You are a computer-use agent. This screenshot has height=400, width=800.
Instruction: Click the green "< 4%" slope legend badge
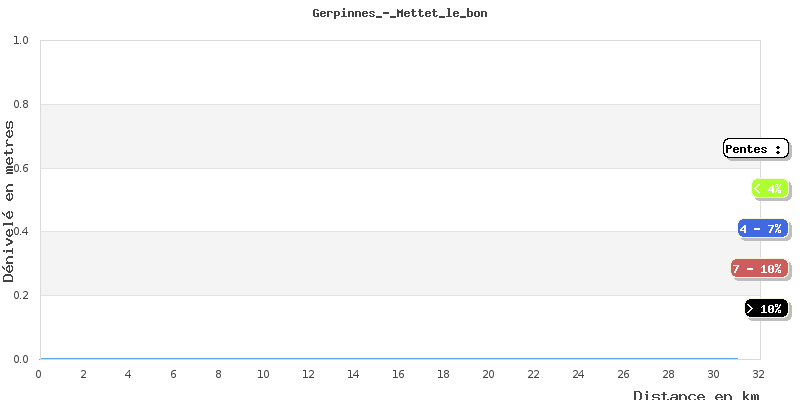(769, 188)
